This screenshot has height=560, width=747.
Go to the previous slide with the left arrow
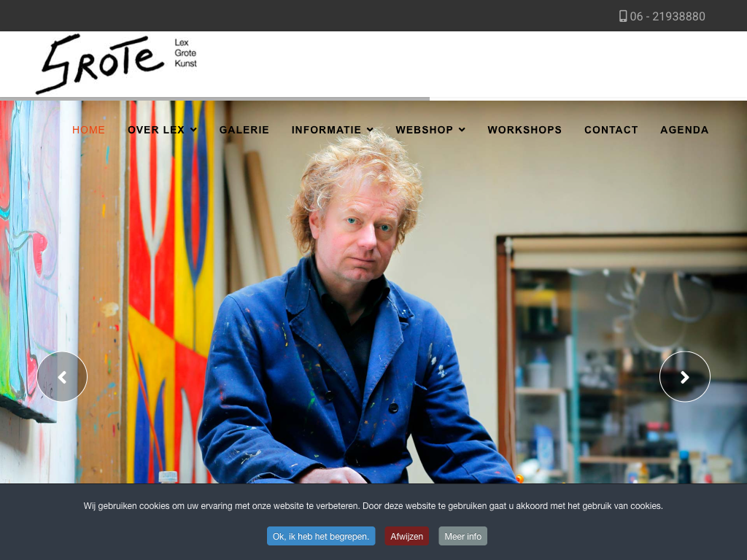pyautogui.click(x=62, y=377)
